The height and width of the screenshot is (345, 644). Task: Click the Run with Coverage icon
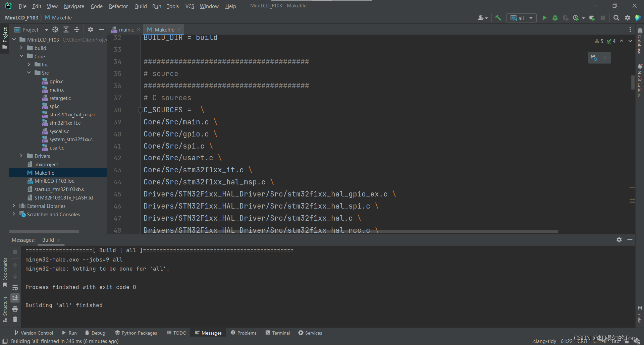coord(566,18)
